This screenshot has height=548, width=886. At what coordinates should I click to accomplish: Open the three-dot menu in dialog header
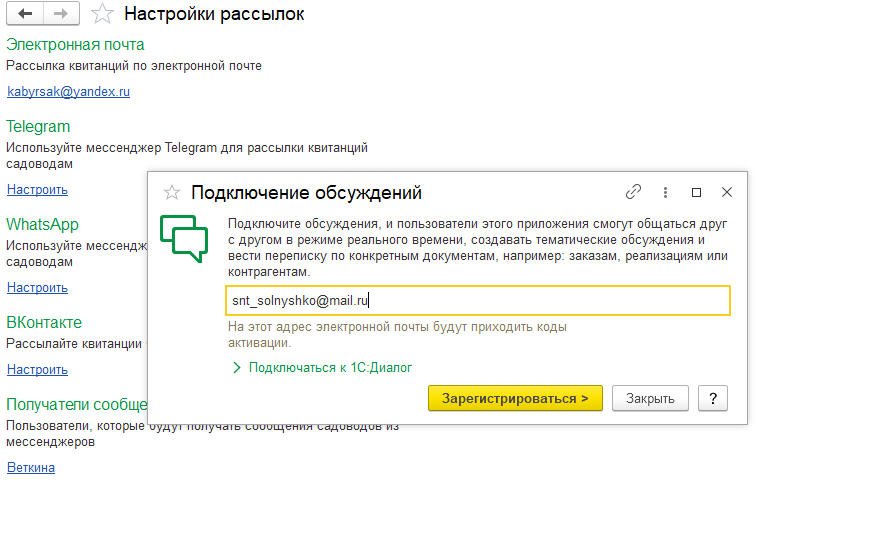point(665,192)
